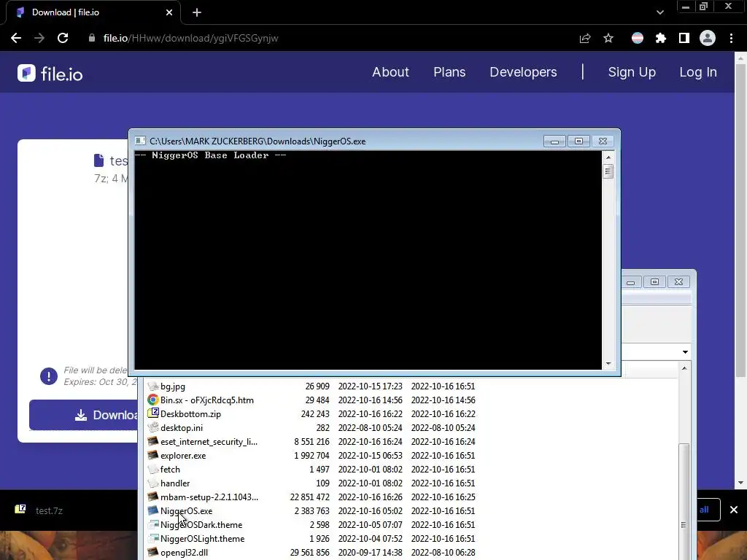Click the browser page scrollbar
Viewport: 747px width, 560px height.
740,222
